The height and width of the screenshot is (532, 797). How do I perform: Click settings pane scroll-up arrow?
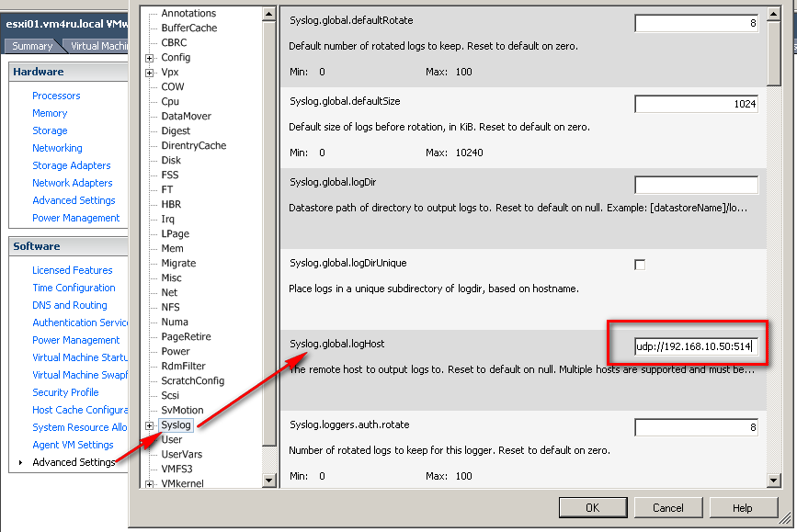click(x=774, y=13)
